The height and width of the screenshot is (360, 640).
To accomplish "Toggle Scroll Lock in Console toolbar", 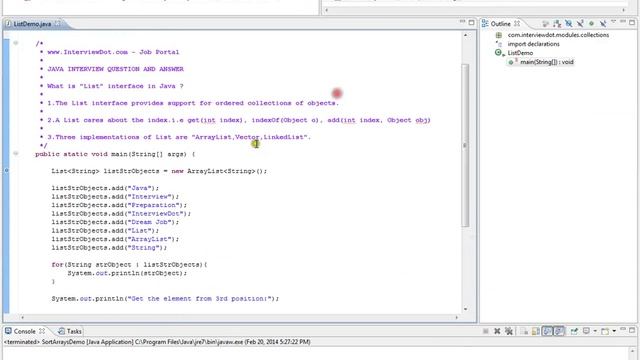I will click(536, 331).
